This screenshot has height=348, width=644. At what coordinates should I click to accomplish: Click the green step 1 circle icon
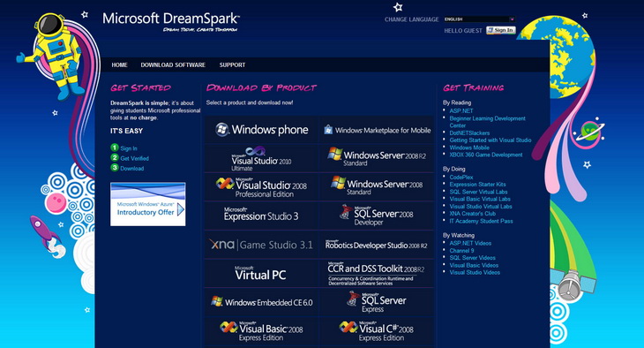pos(115,148)
